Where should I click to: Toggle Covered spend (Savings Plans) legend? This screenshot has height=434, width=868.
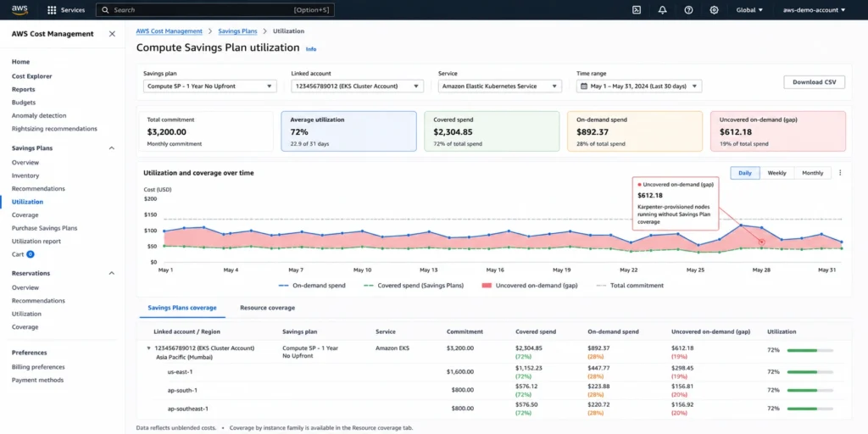pos(413,286)
